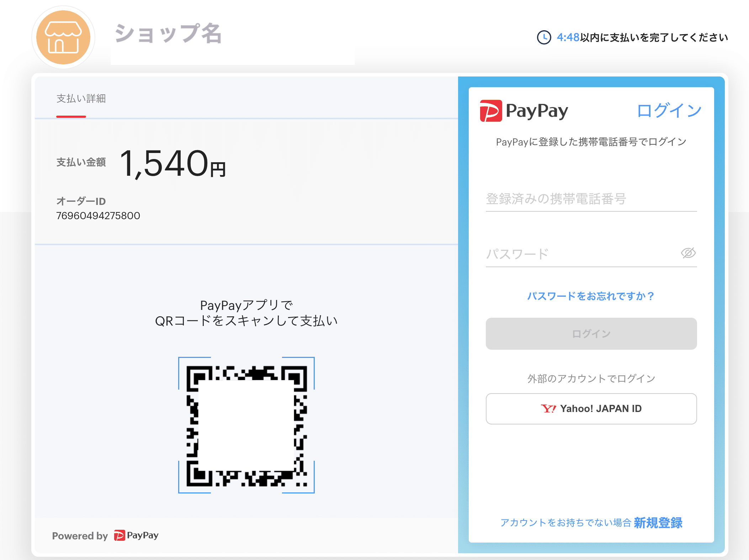Open the パスワードをお忘れですか？ link
The image size is (749, 560).
pyautogui.click(x=591, y=296)
